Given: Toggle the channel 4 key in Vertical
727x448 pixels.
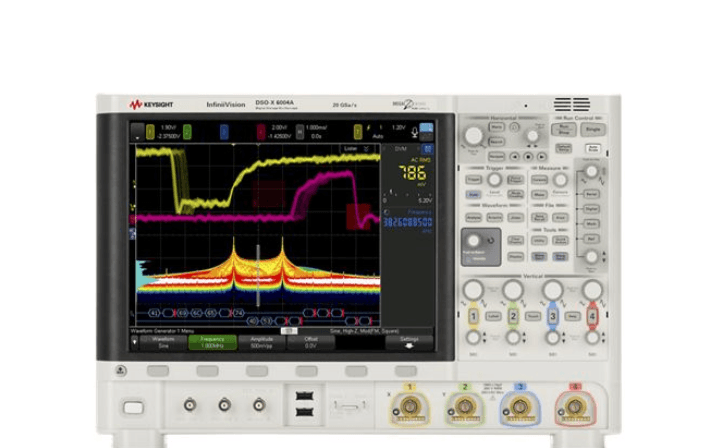Looking at the screenshot, I should tap(592, 316).
